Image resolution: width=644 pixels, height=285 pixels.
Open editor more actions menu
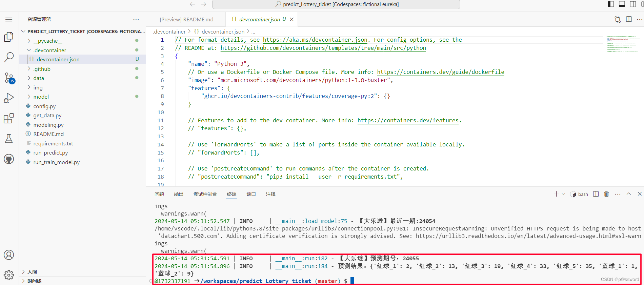point(640,19)
